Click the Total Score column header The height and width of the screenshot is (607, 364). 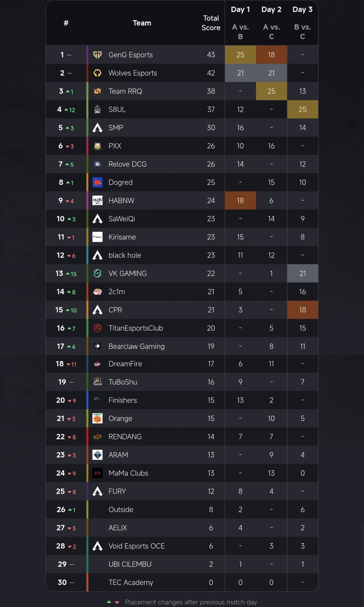[x=211, y=23]
